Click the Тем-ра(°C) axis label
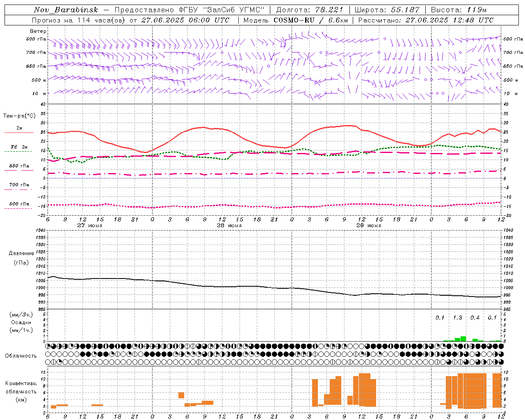 19,116
